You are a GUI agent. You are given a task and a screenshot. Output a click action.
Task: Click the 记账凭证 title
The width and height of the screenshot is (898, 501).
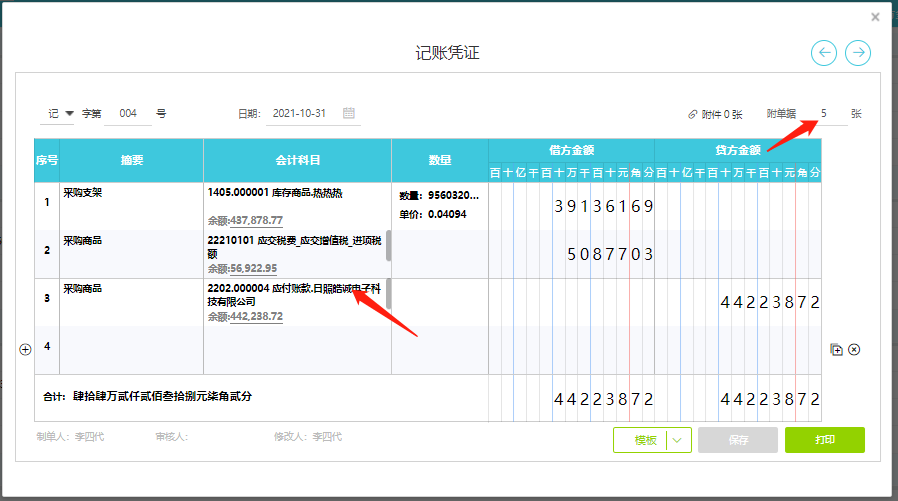[447, 53]
